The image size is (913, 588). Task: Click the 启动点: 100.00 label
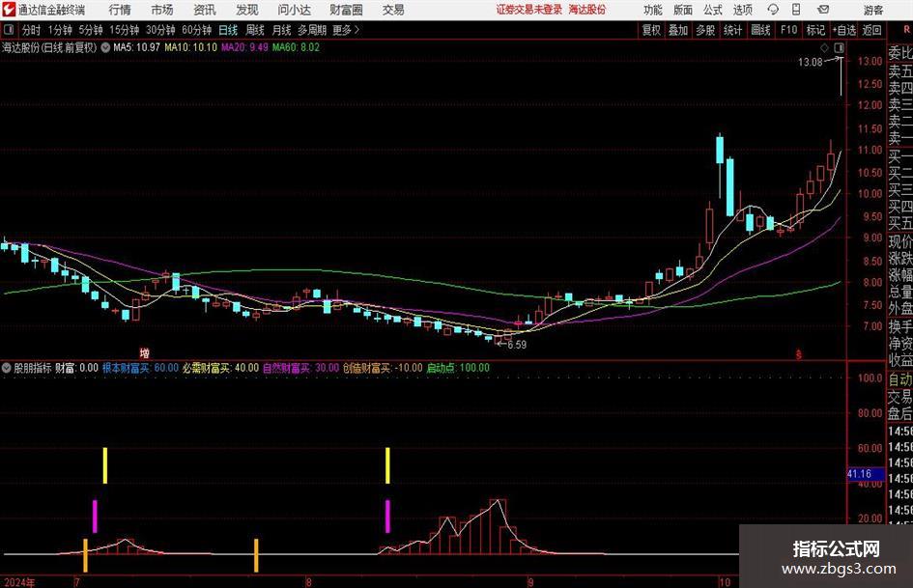pyautogui.click(x=458, y=368)
